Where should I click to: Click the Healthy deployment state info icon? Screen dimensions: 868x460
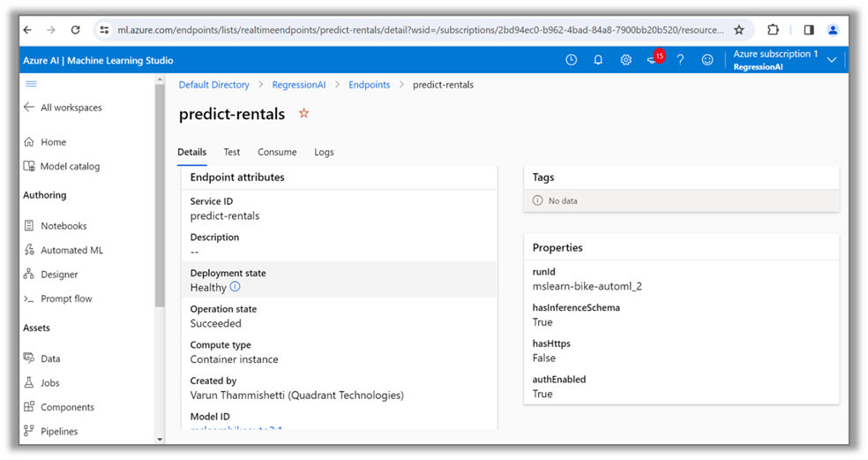coord(236,287)
